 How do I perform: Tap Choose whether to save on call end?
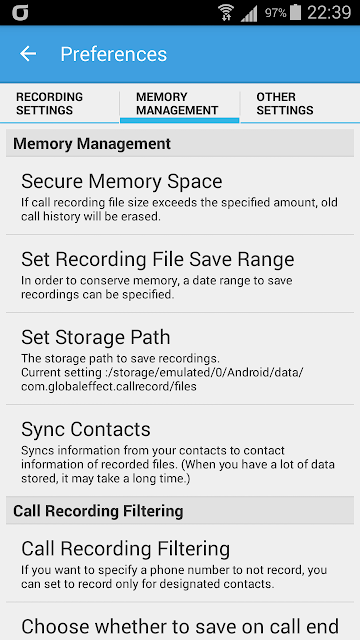pyautogui.click(x=180, y=621)
